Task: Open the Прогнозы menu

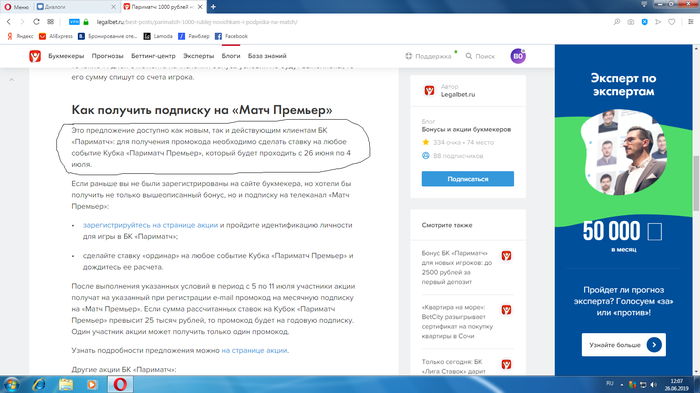Action: coord(108,56)
